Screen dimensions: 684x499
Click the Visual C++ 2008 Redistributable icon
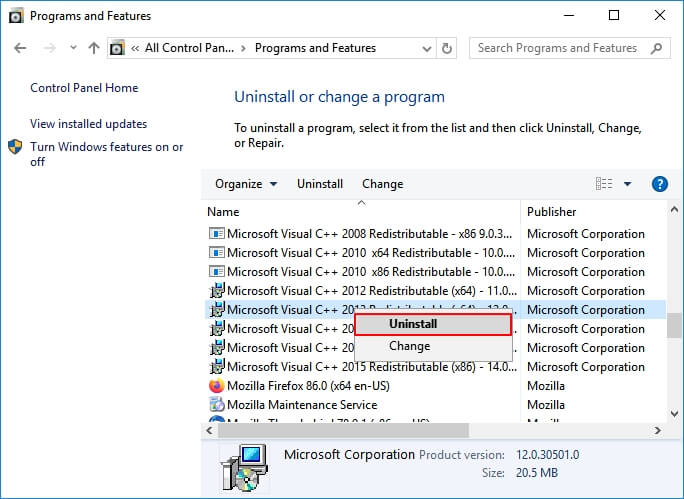tap(216, 234)
